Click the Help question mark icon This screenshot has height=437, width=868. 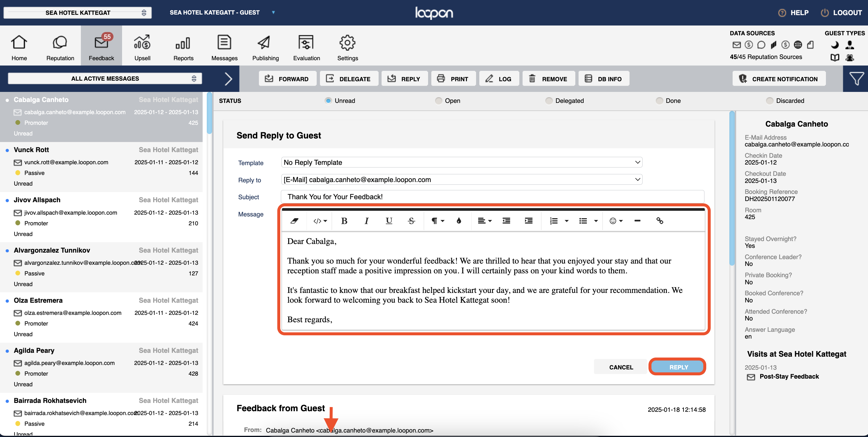(782, 13)
